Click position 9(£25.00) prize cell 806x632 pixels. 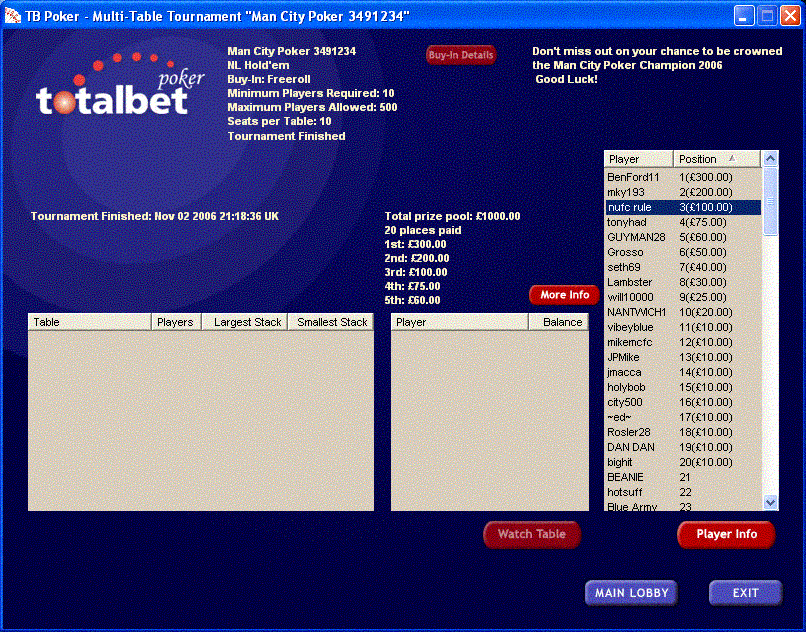coord(703,297)
